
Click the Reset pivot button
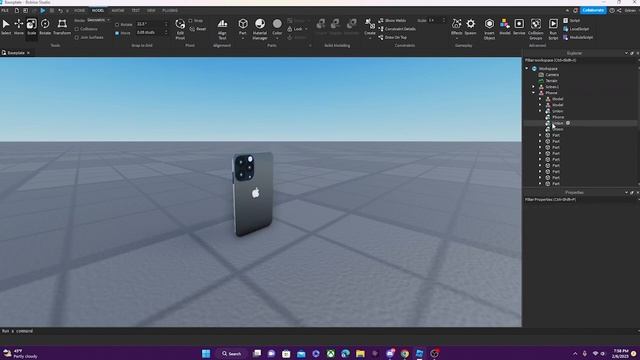[x=198, y=29]
